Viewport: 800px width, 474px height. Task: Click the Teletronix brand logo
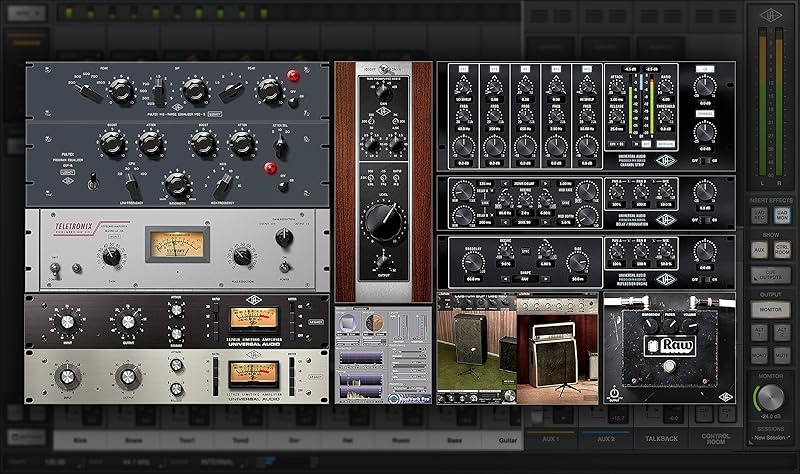coord(74,227)
